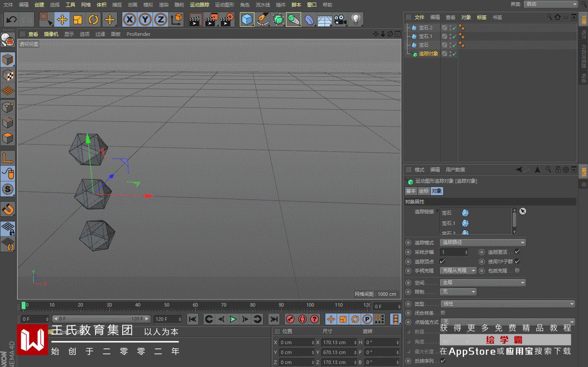Click the Light object icon
Image resolution: width=588 pixels, height=367 pixels.
(356, 19)
